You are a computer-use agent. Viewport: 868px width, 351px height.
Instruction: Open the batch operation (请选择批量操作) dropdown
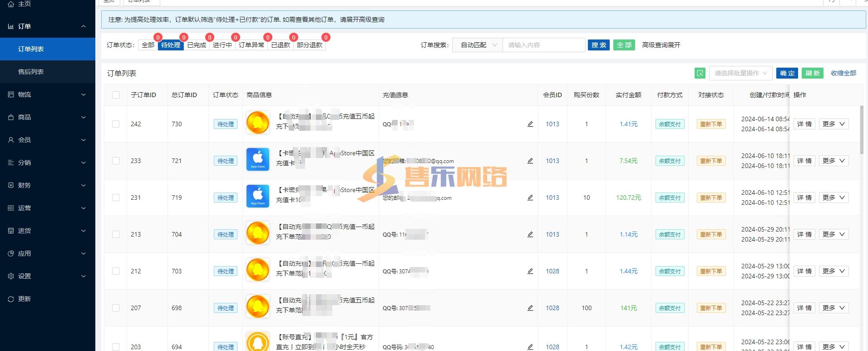pos(740,73)
